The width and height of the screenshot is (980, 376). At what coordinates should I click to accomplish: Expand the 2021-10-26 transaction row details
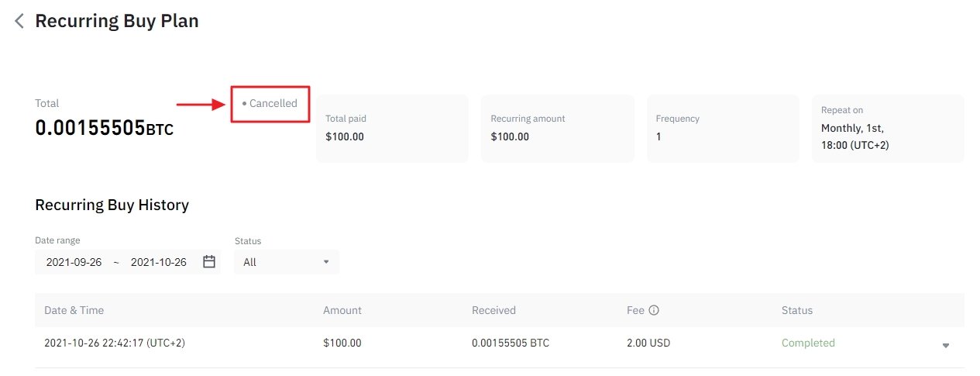point(945,345)
